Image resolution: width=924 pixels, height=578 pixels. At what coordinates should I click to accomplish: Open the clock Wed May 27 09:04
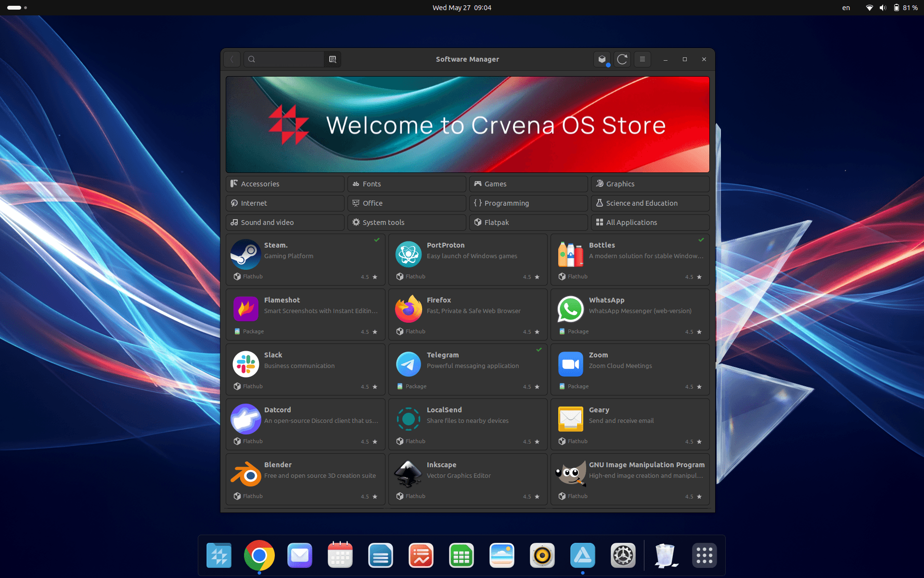pos(462,8)
